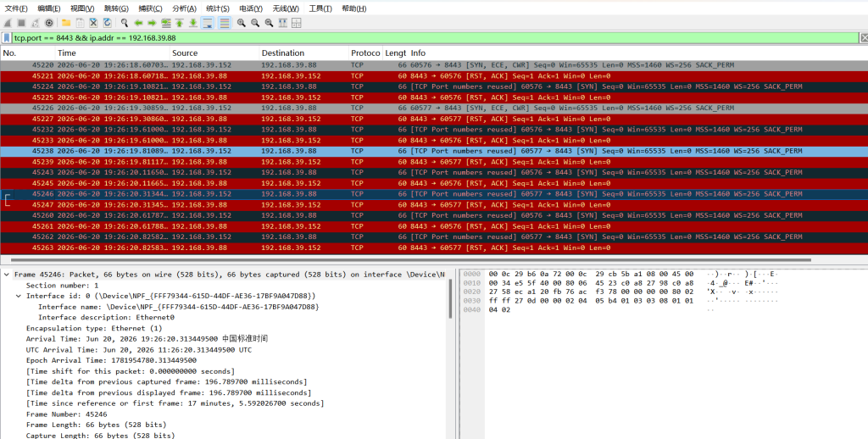The image size is (868, 439).
Task: Open the 捕获(C) menu
Action: click(x=150, y=8)
